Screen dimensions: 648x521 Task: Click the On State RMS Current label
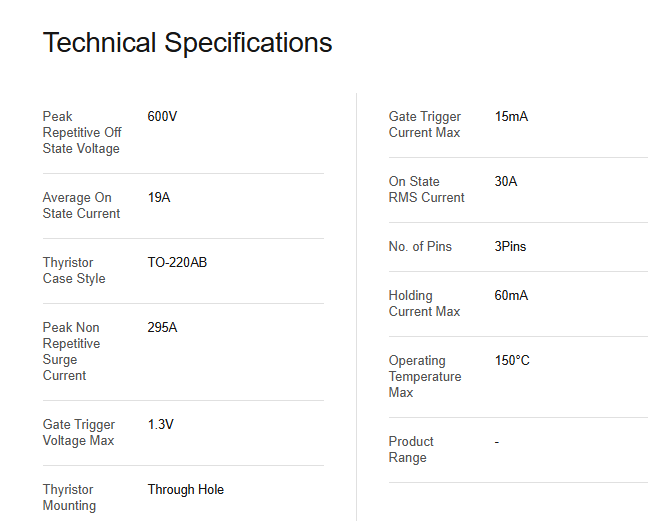coord(427,189)
